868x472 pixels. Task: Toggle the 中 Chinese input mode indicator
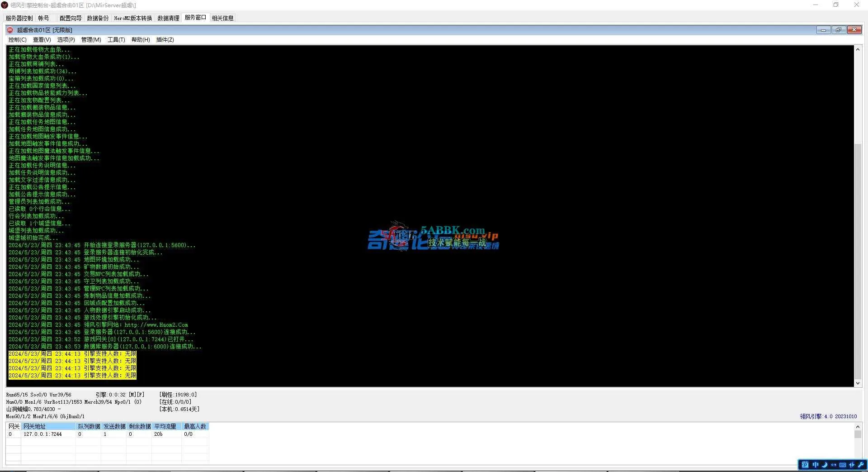point(816,465)
